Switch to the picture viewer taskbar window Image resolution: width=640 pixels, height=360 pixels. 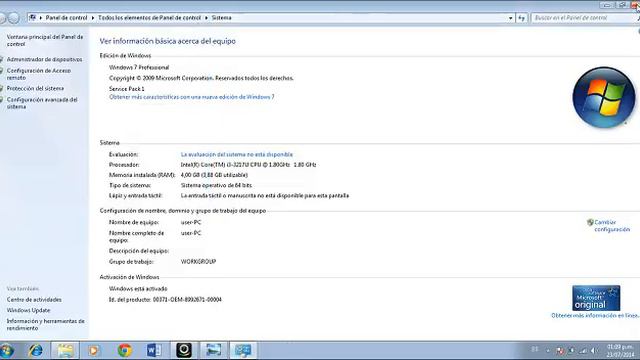click(213, 350)
